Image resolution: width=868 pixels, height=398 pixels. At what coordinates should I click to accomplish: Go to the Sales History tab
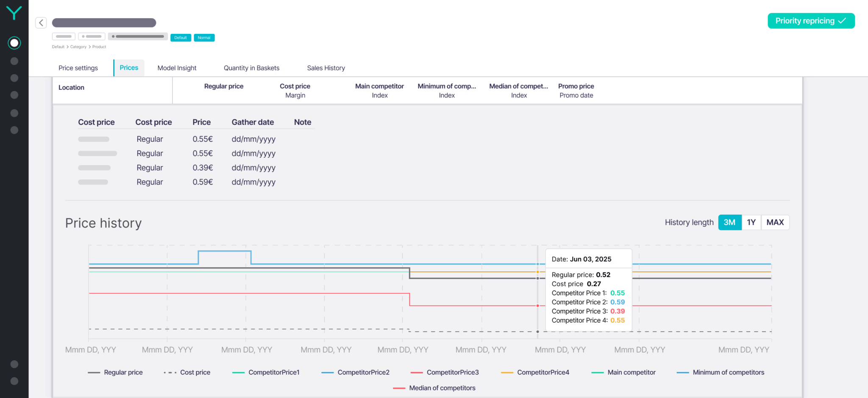[x=325, y=68]
